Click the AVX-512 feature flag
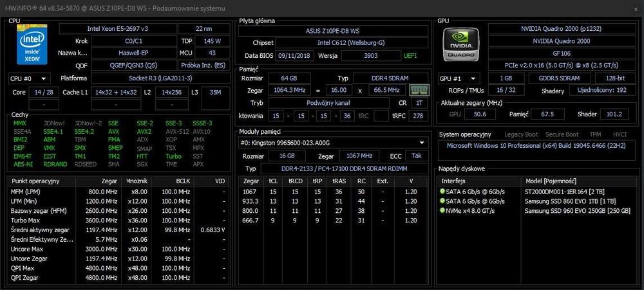Image resolution: width=644 pixels, height=290 pixels. (177, 132)
